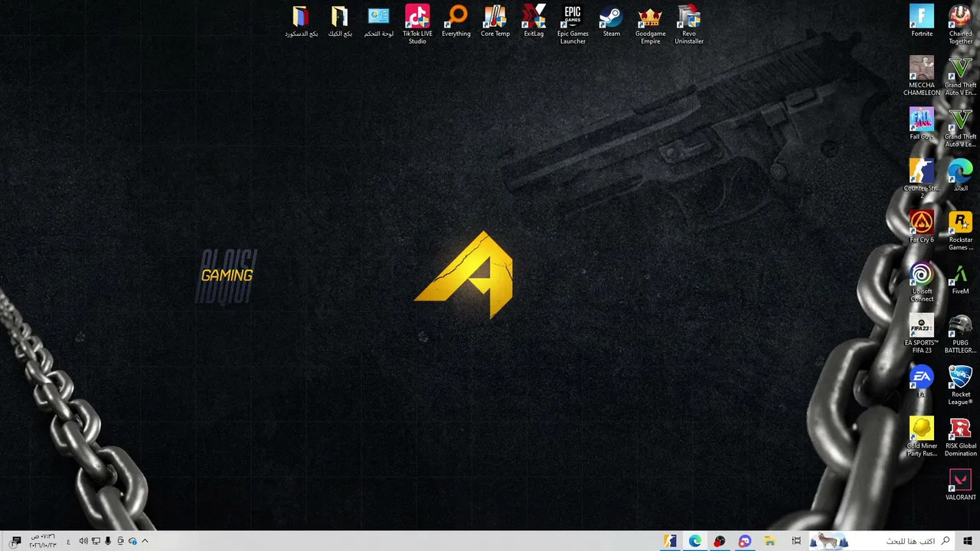Select the Counter-Strike 2 desktop icon

pos(922,179)
